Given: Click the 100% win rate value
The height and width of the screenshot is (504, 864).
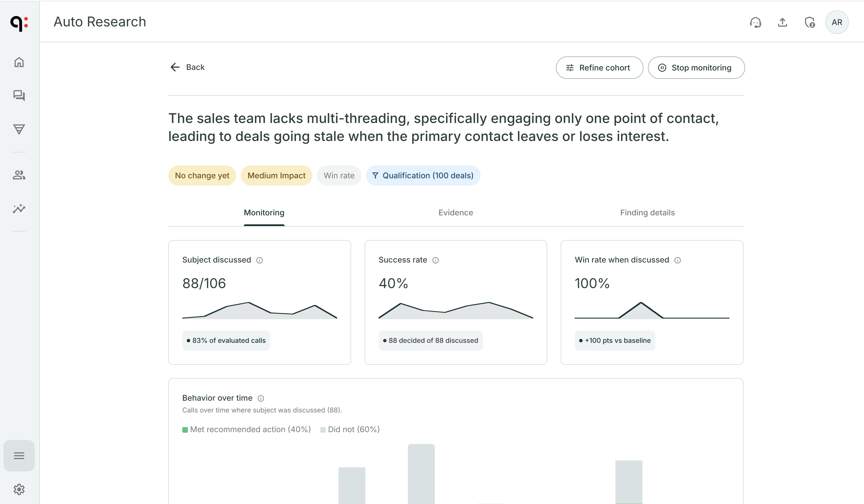Looking at the screenshot, I should point(592,283).
